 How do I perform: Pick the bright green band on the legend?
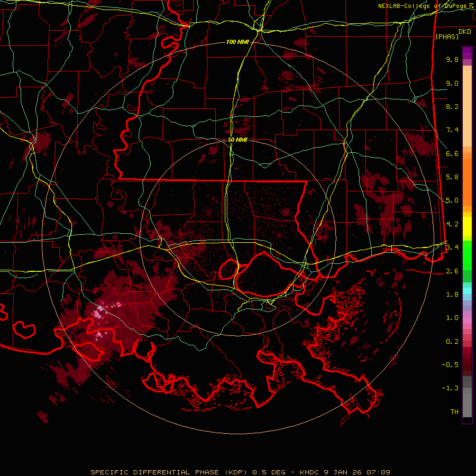click(467, 255)
